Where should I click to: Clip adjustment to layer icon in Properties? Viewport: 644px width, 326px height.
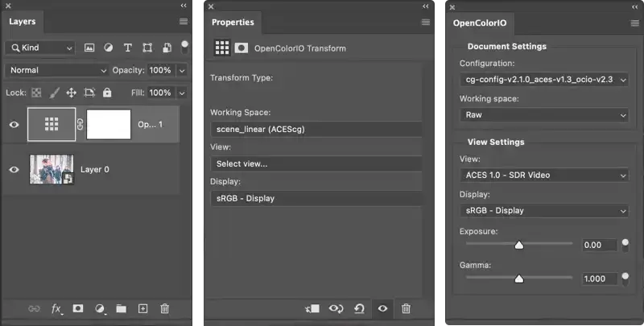[x=312, y=308]
